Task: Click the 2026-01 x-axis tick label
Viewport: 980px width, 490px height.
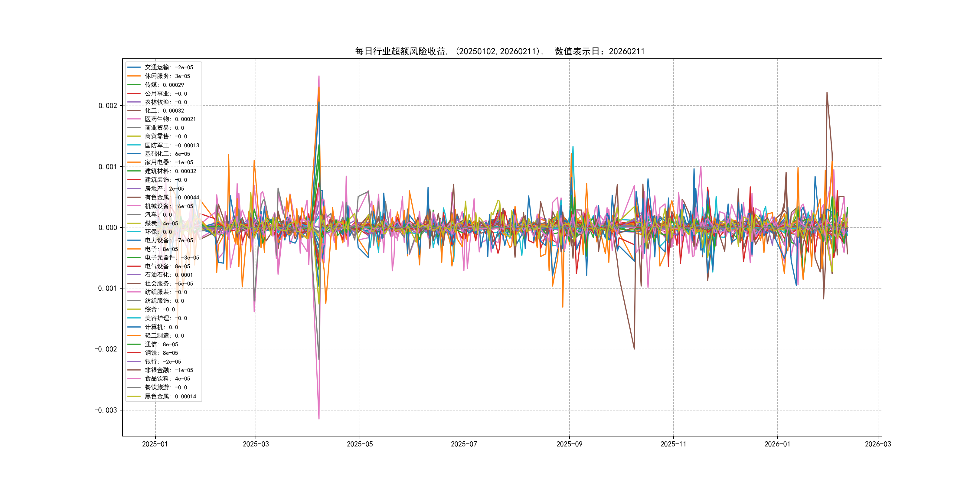Action: click(x=777, y=444)
